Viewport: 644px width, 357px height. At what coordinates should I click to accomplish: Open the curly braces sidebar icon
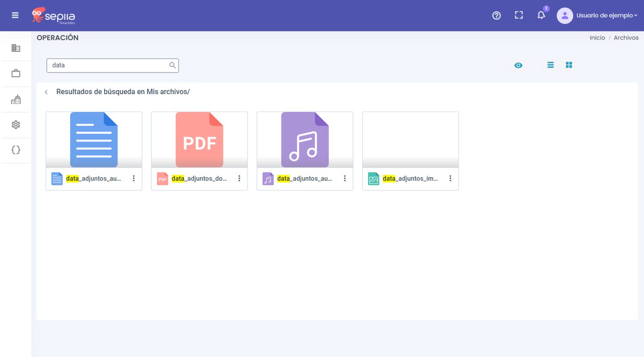[x=16, y=150]
